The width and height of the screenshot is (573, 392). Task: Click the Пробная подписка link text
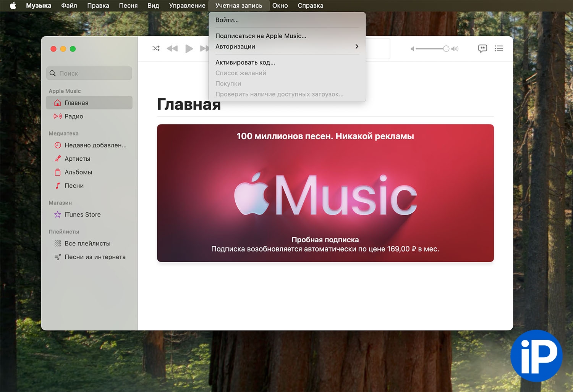(x=325, y=240)
